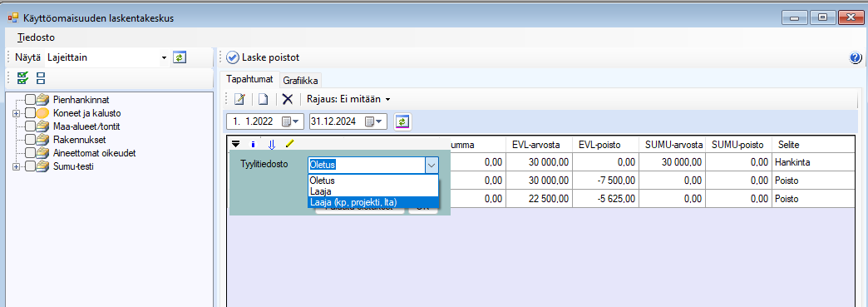Click the green refresh icon beside Lajeittain

point(179,57)
